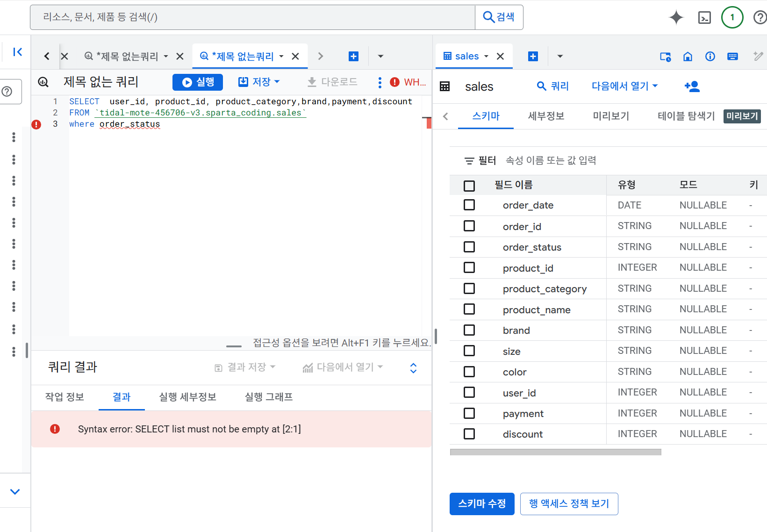This screenshot has height=532, width=767.
Task: Run the query with 실행 button
Action: point(198,82)
